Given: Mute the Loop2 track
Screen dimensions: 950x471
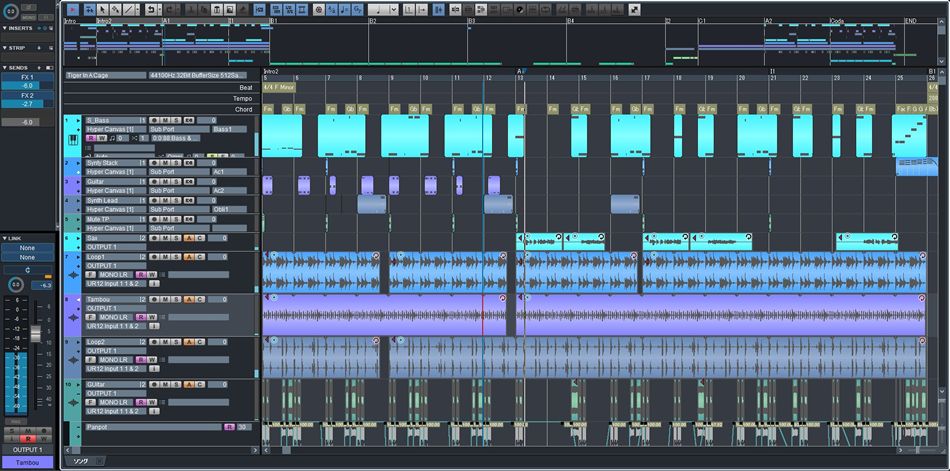Looking at the screenshot, I should (x=165, y=342).
